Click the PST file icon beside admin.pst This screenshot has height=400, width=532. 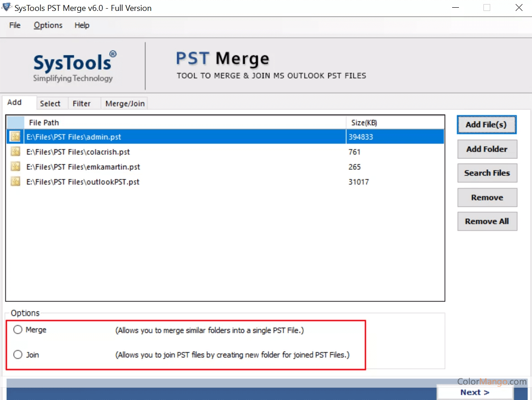click(16, 137)
